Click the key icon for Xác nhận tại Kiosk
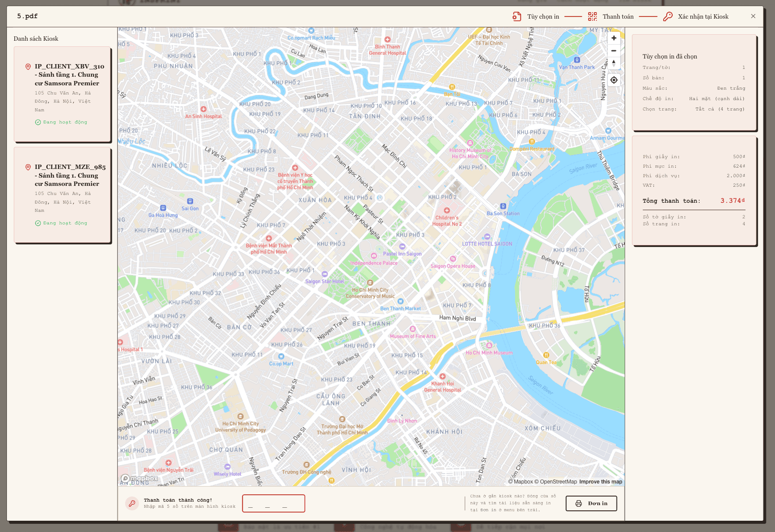This screenshot has height=532, width=775. 668,16
